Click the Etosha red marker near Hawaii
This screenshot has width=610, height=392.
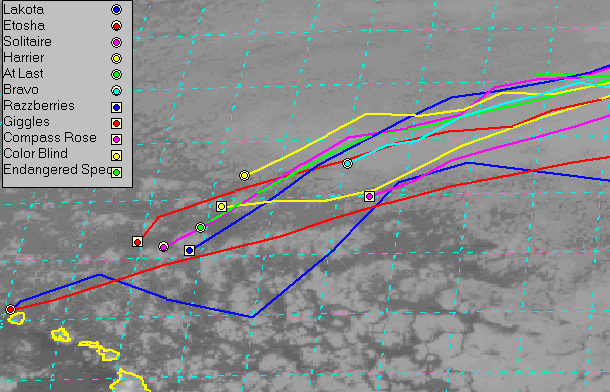(11, 310)
